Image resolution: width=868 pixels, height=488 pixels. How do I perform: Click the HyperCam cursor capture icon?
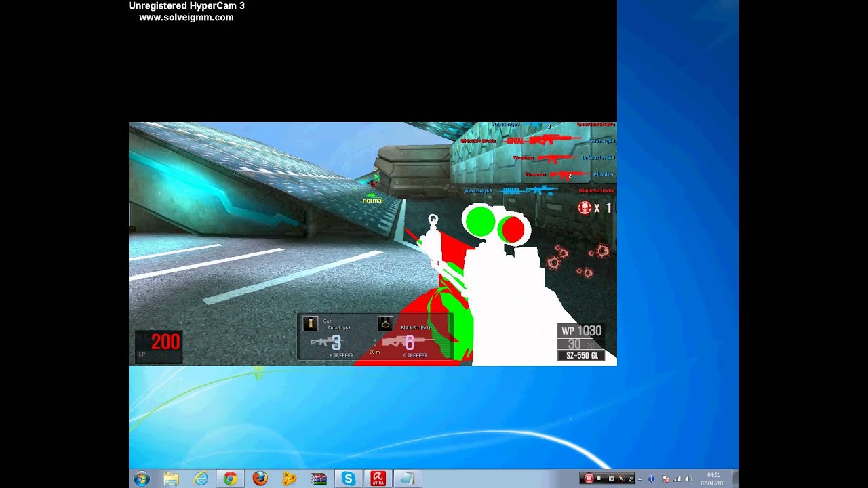621,479
